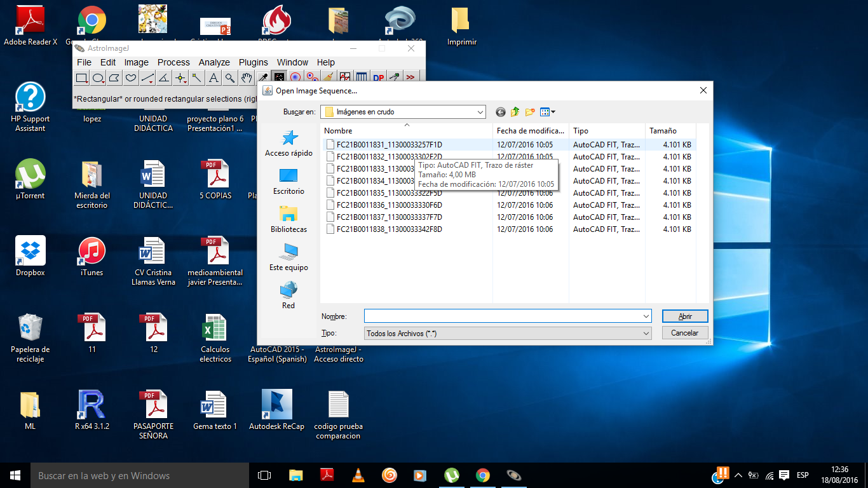The width and height of the screenshot is (868, 488).
Task: Click the DP data processor icon
Action: coord(378,78)
